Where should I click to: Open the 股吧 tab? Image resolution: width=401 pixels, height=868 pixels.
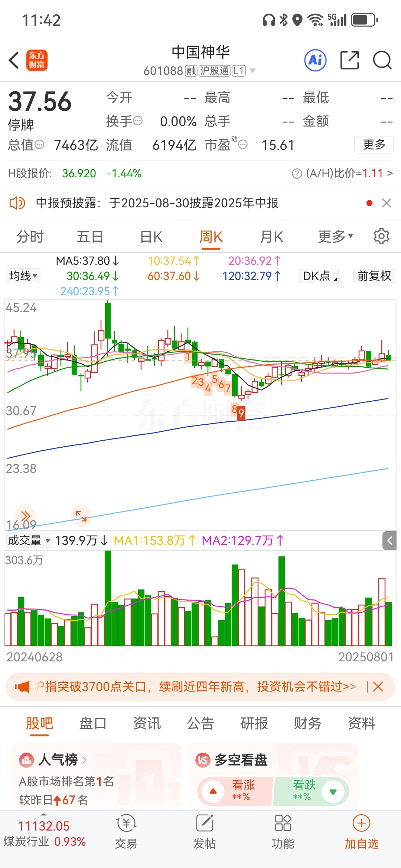[39, 723]
